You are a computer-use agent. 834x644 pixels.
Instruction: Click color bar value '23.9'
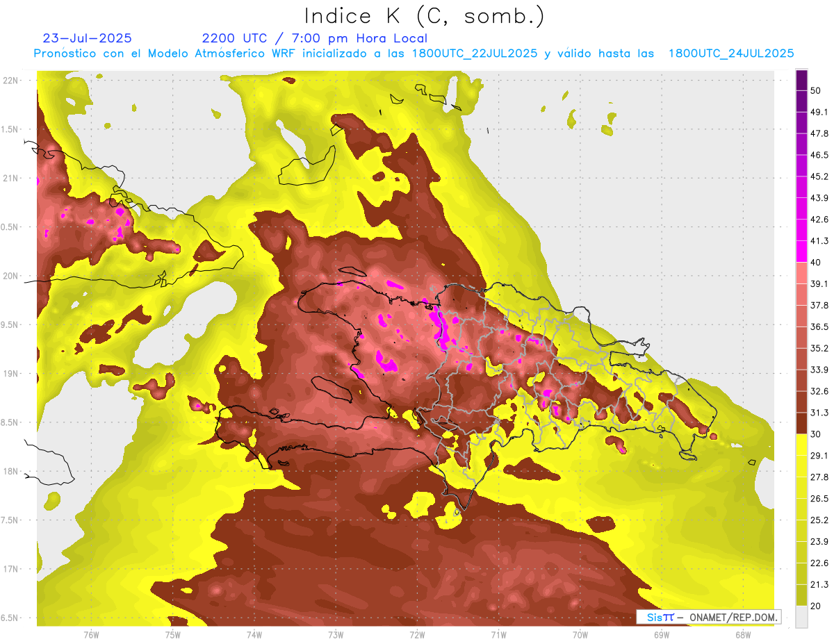pos(819,541)
